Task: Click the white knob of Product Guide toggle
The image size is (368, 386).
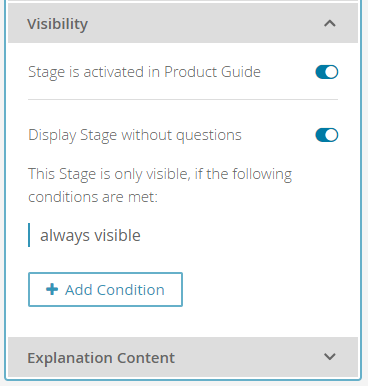Action: point(331,72)
